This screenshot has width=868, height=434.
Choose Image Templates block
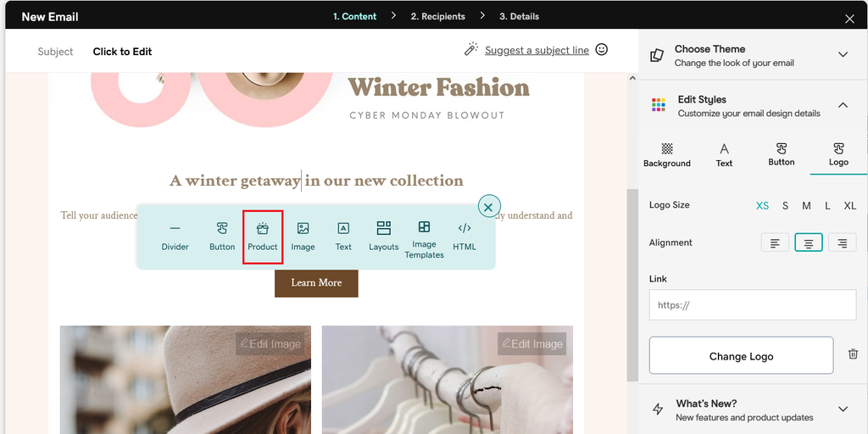point(424,238)
